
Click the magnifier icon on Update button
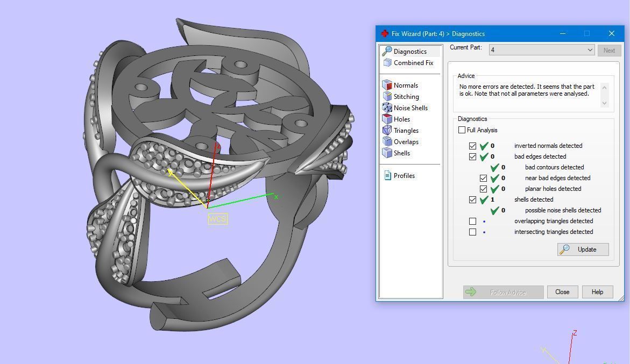coord(564,249)
